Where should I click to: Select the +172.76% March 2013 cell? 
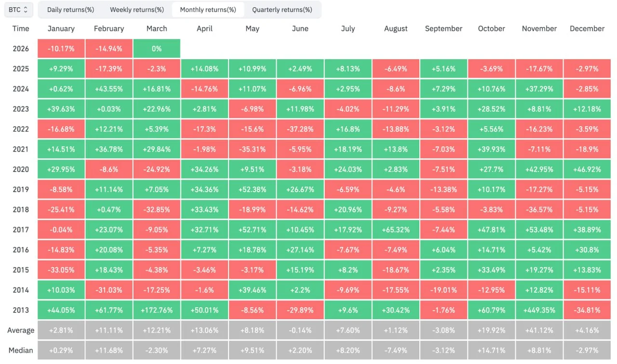157,310
